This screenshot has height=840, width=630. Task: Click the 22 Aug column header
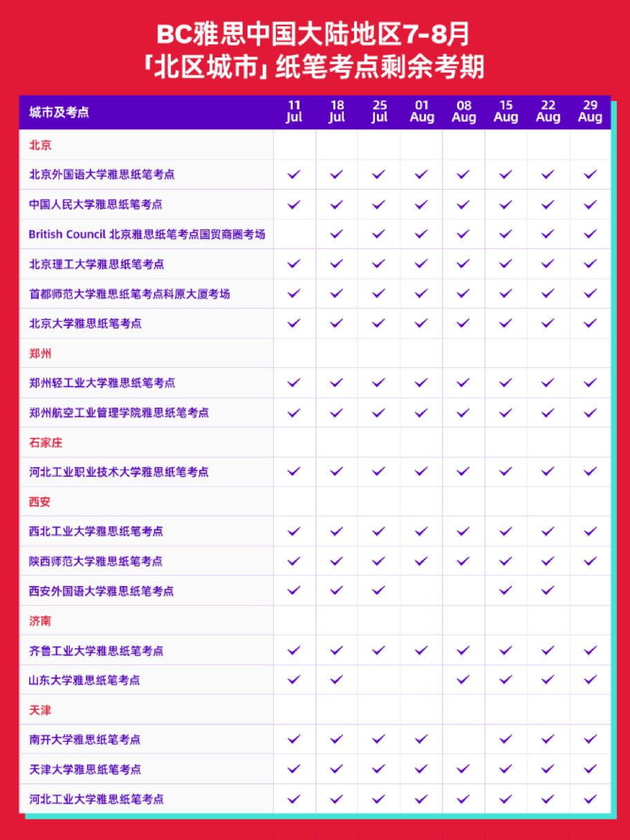point(548,111)
